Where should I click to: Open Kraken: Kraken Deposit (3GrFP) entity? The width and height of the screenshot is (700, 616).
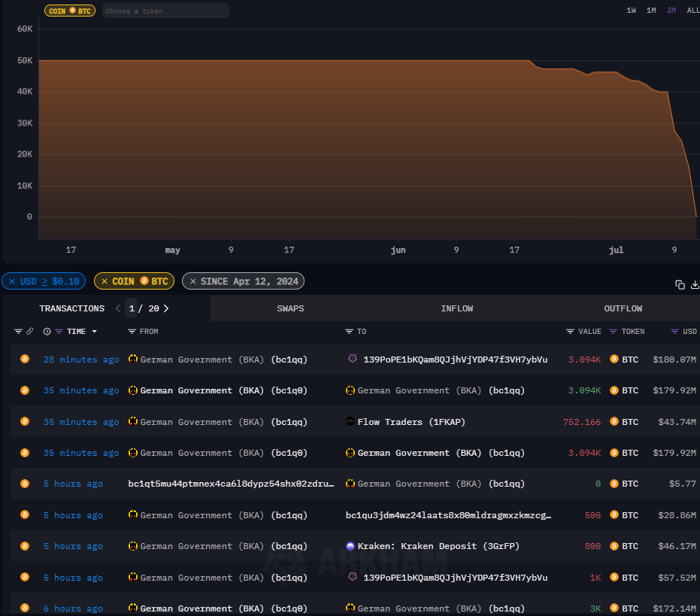pos(438,546)
